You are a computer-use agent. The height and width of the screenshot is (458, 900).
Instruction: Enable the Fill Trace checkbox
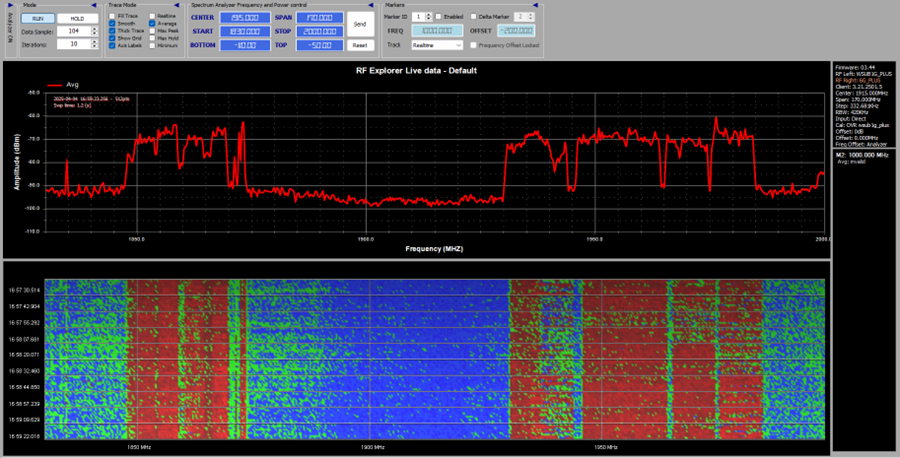click(x=112, y=17)
